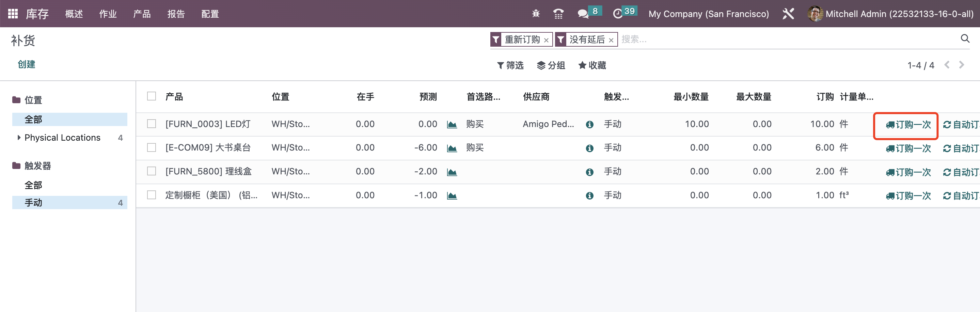Image resolution: width=980 pixels, height=312 pixels.
Task: Open the activities clock icon
Action: point(618,14)
